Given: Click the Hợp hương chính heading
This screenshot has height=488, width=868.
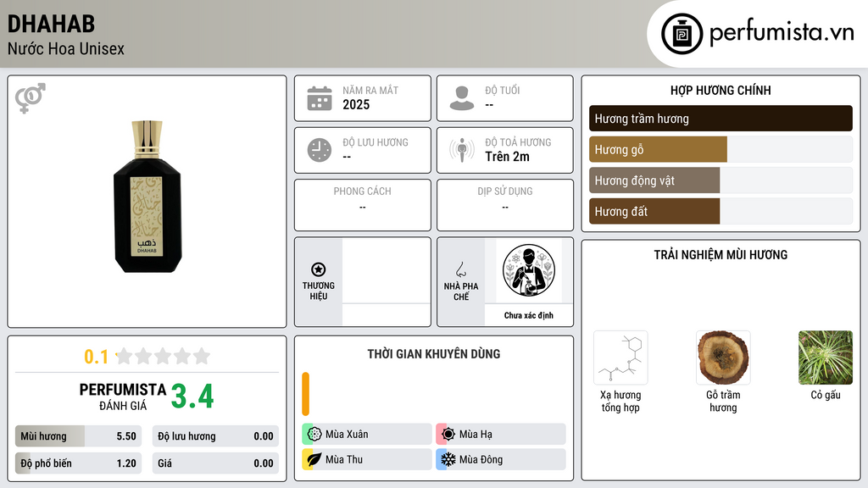Looking at the screenshot, I should [721, 90].
